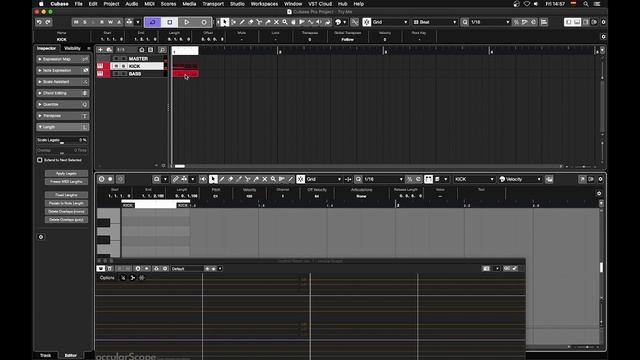The width and height of the screenshot is (640, 360).
Task: Click the Inspector settings gear icon at bottom
Action: 41,237
